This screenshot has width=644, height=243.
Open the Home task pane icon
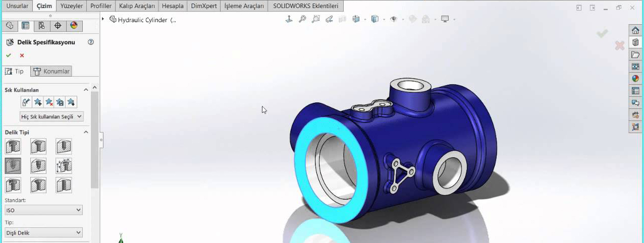coord(635,30)
